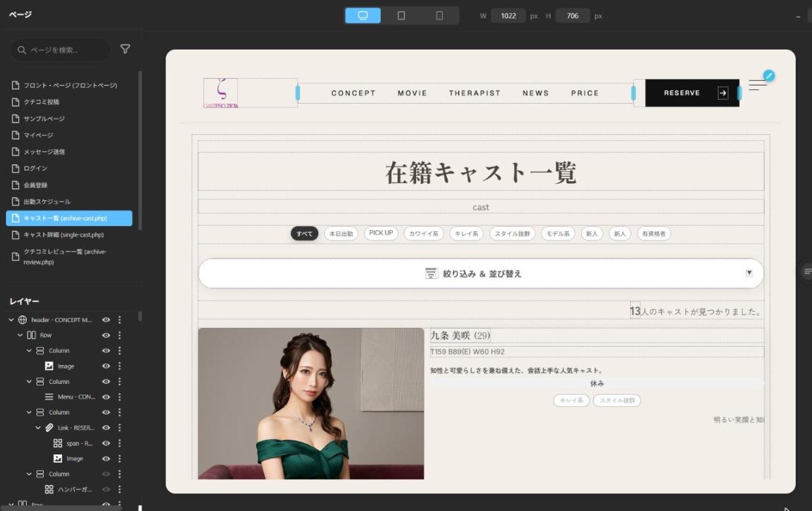
Task: Click the blue pencil edit badge
Action: click(768, 76)
